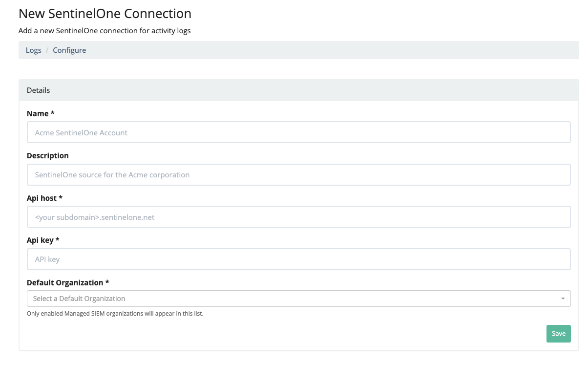Click the Managed SIEM organizations help note
The height and width of the screenshot is (365, 588).
[x=115, y=314]
